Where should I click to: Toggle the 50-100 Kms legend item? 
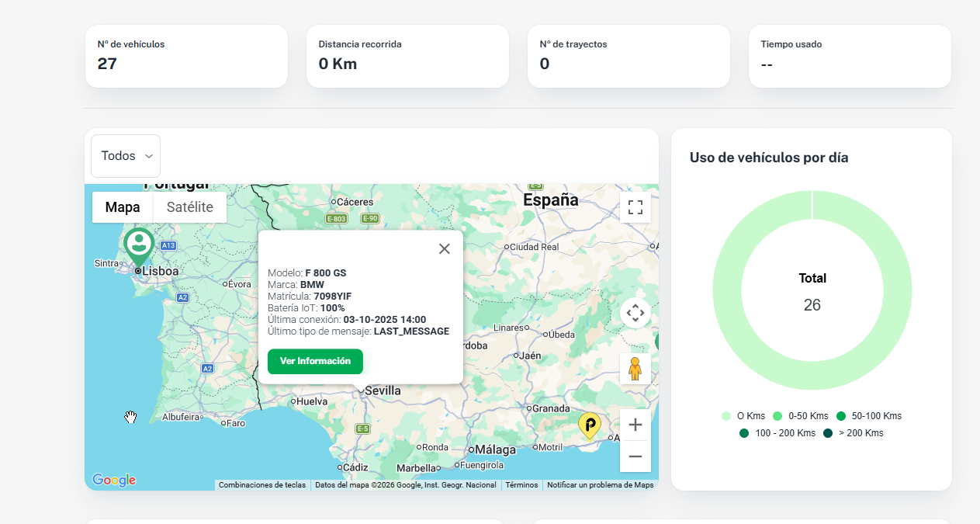868,416
